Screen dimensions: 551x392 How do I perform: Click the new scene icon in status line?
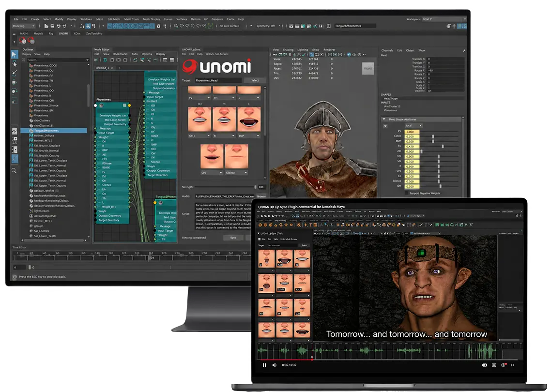[x=46, y=26]
